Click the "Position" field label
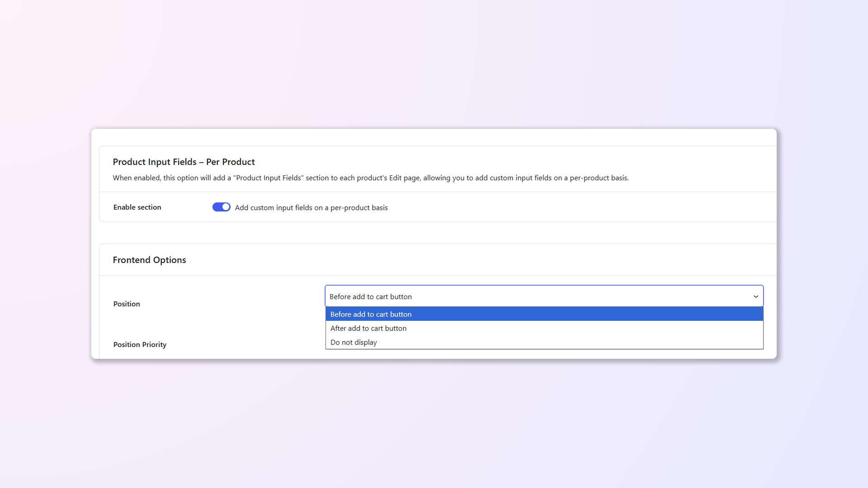 [x=127, y=304]
